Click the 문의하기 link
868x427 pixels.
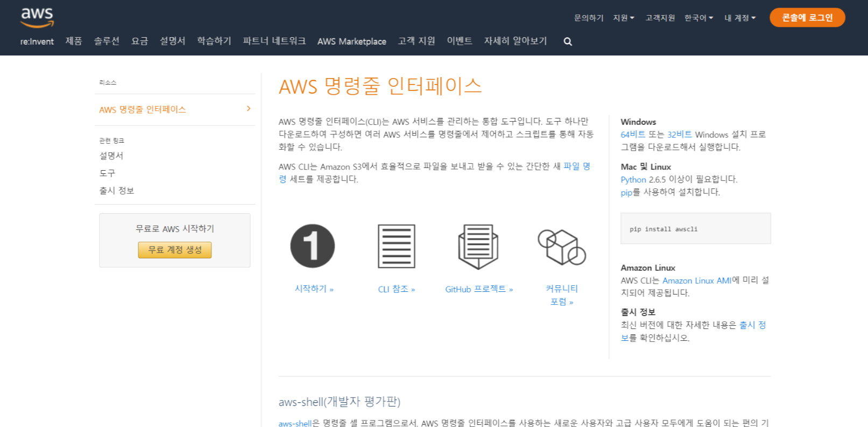point(589,18)
